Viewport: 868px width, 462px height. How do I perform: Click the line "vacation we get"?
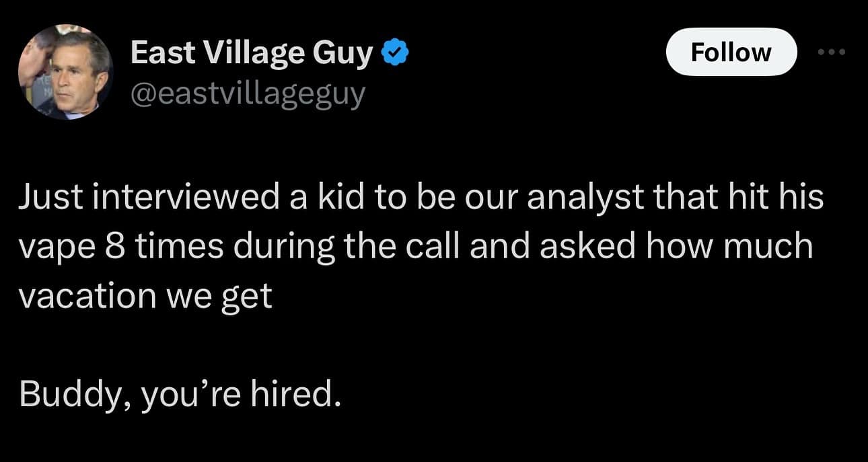click(145, 295)
